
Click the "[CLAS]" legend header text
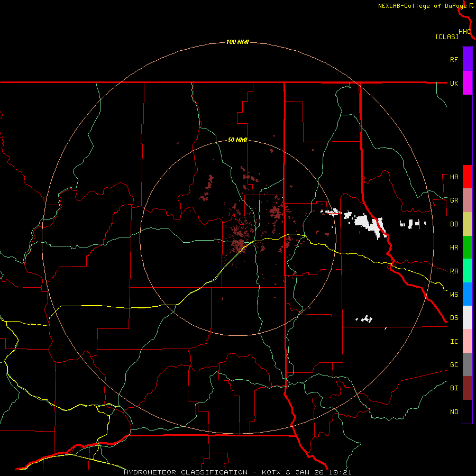click(447, 36)
